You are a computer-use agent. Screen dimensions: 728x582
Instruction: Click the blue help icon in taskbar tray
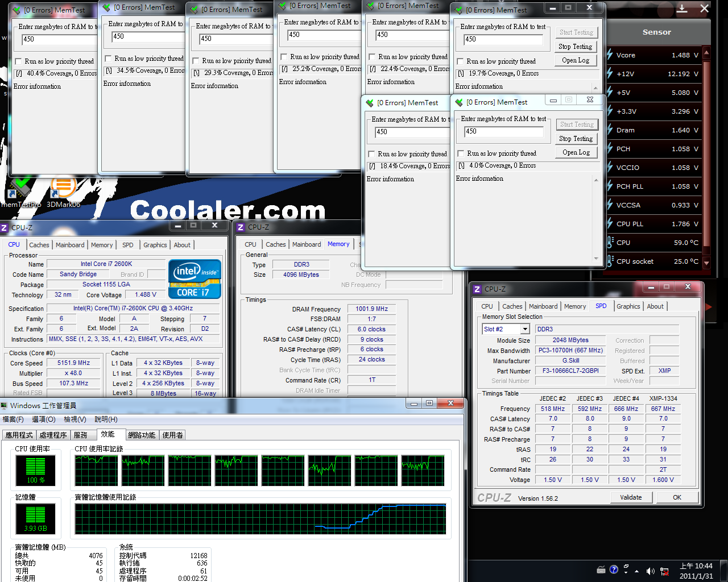coord(614,569)
